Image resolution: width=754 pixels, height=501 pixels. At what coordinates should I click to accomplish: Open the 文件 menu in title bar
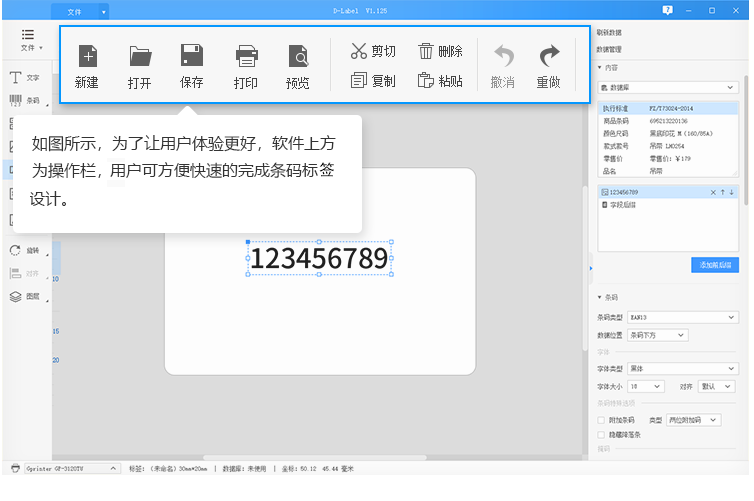81,11
